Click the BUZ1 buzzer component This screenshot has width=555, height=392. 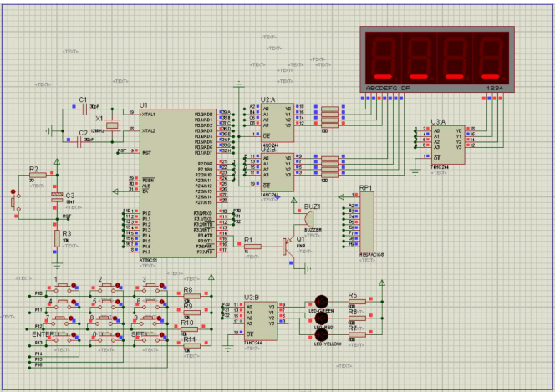(x=309, y=219)
